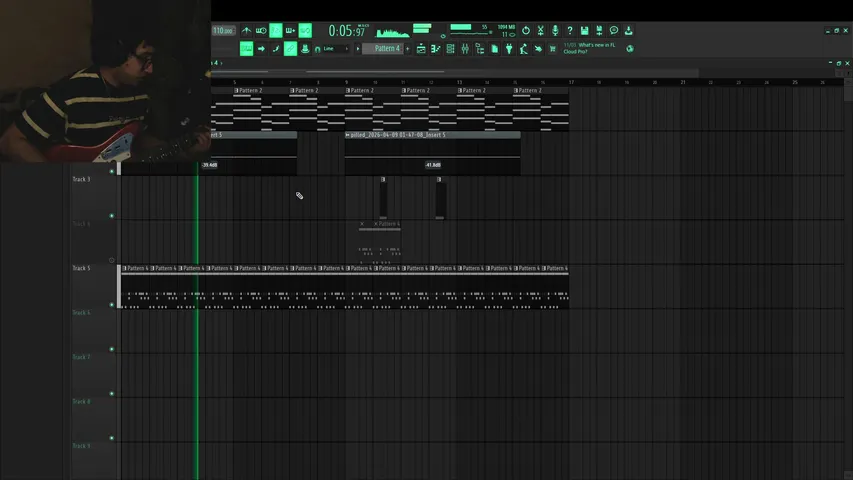The width and height of the screenshot is (853, 480).
Task: Select the Track 5 header label
Action: 82,268
